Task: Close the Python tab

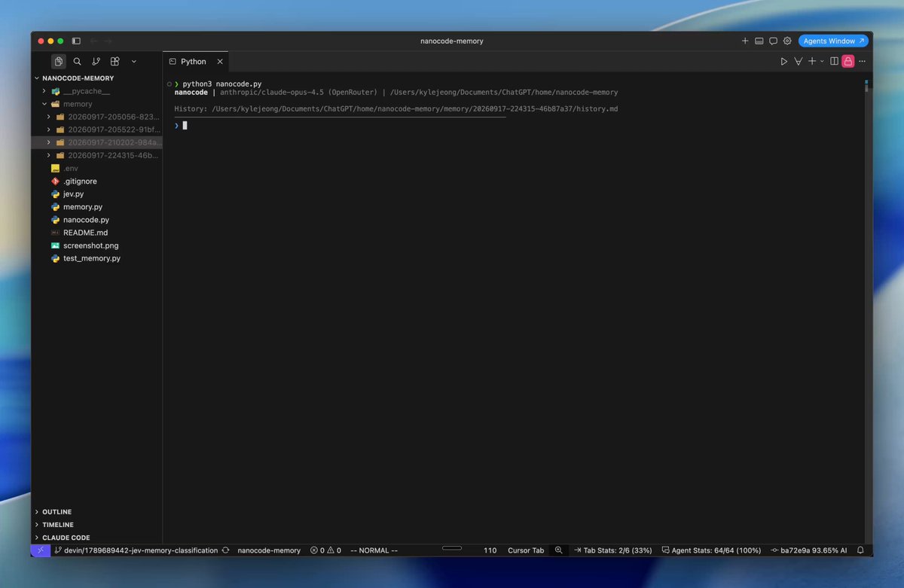Action: click(220, 62)
